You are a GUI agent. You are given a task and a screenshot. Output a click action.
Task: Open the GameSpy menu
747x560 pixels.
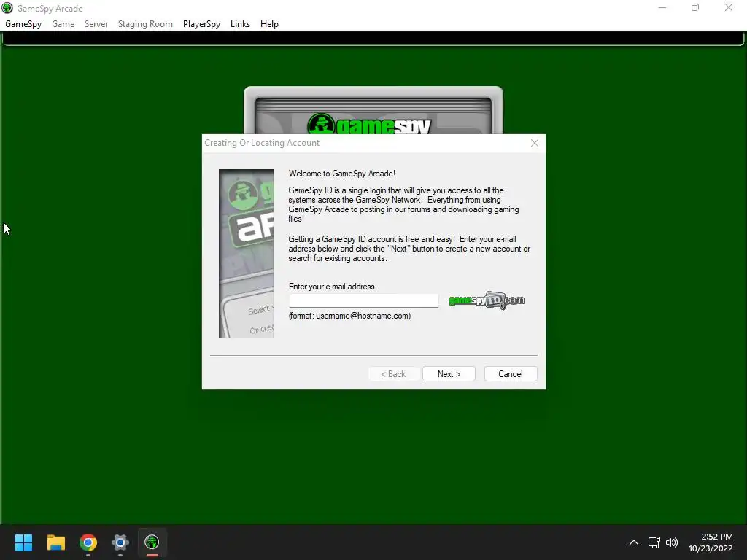[x=23, y=24]
